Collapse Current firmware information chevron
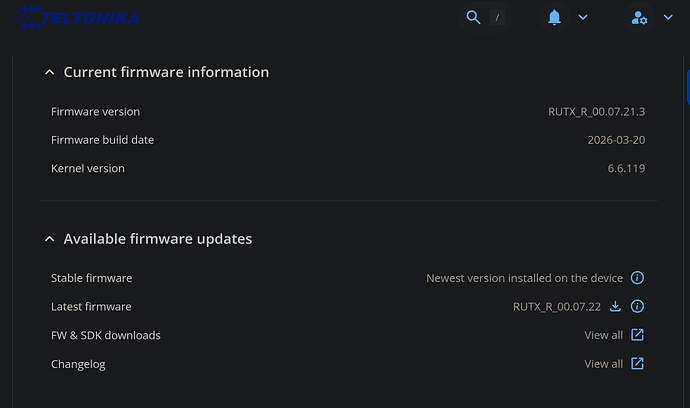The width and height of the screenshot is (690, 408). [49, 72]
